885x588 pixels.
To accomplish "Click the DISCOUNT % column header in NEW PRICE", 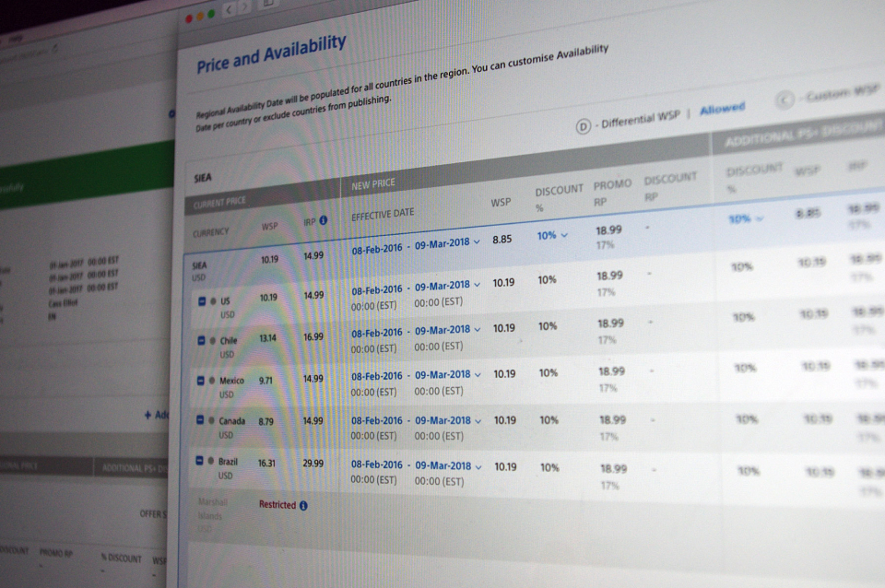I will click(559, 197).
